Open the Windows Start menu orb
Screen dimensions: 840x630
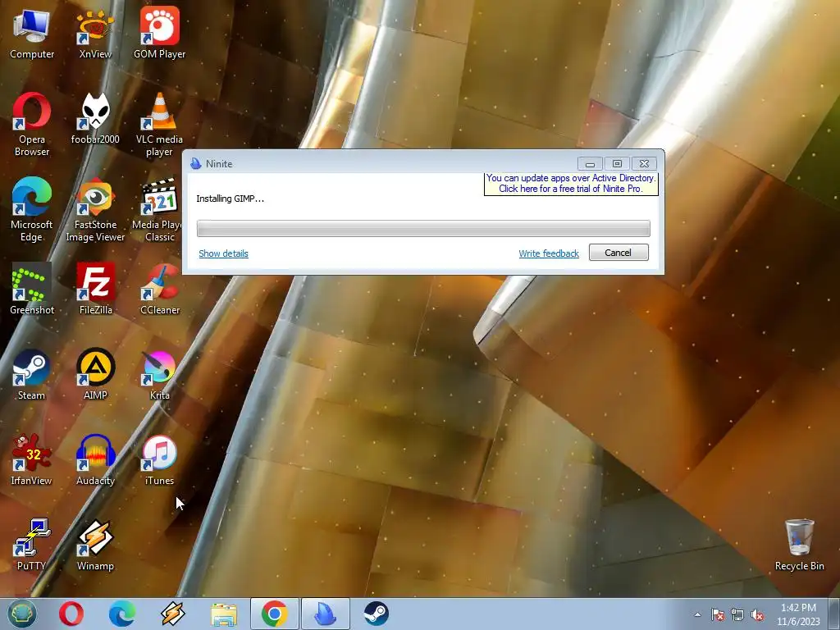point(21,614)
